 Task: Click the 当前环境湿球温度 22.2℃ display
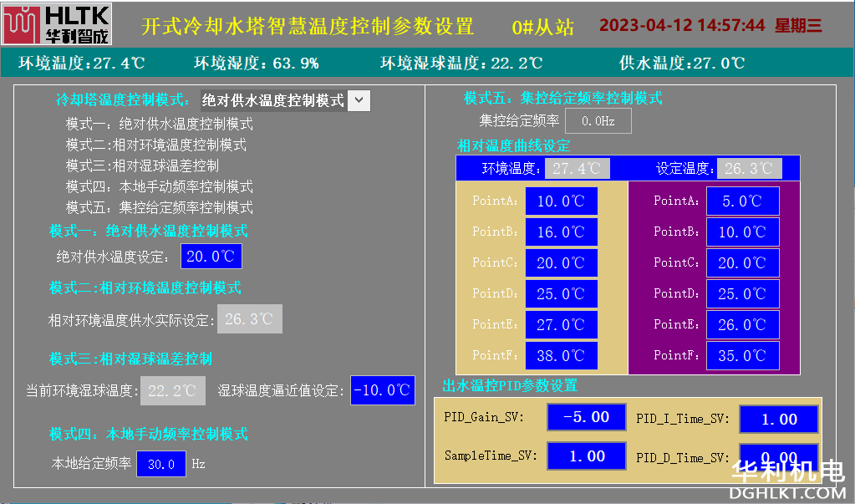pyautogui.click(x=172, y=390)
